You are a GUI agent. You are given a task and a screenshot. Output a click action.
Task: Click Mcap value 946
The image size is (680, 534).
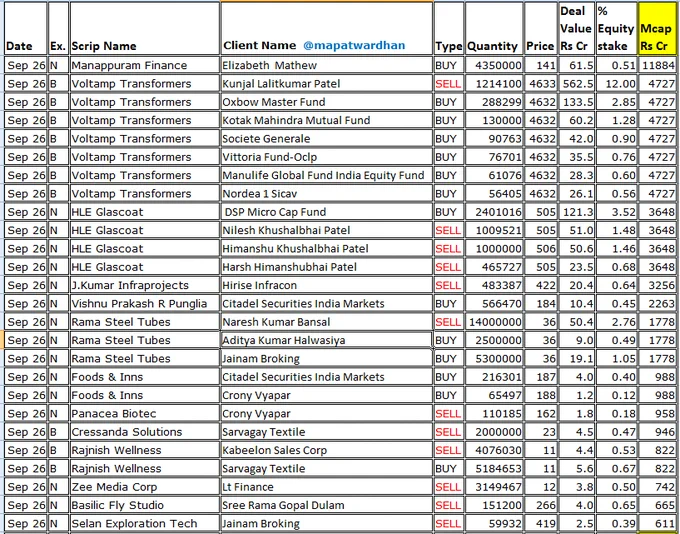pos(657,432)
